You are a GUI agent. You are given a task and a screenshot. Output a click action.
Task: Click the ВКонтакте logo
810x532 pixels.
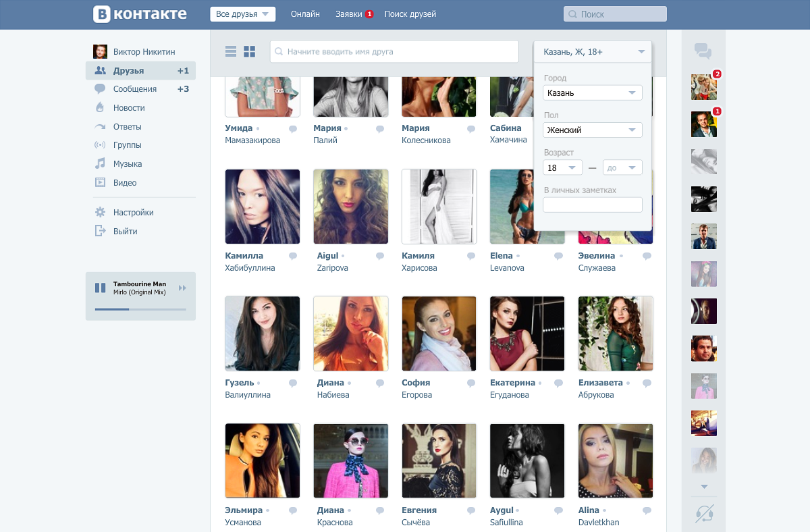[140, 14]
